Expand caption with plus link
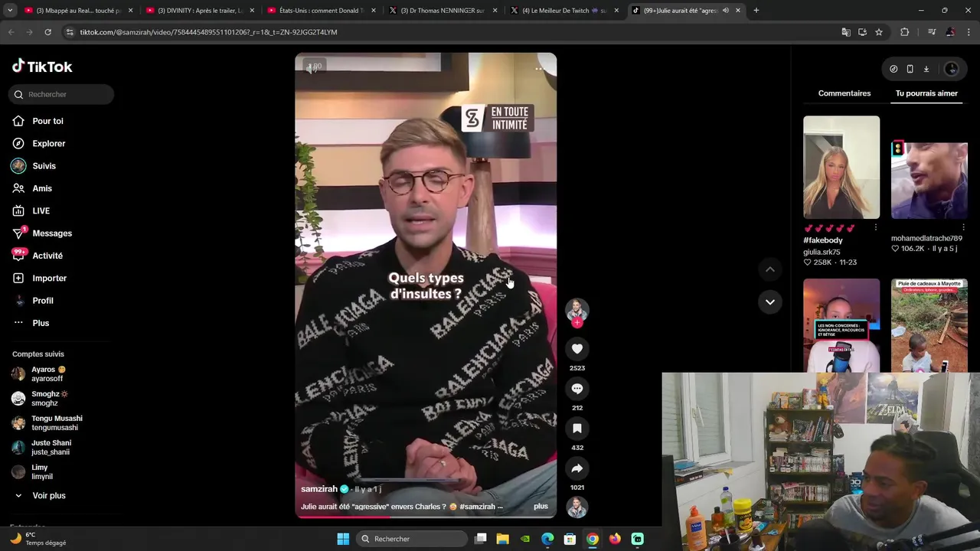 coord(541,507)
